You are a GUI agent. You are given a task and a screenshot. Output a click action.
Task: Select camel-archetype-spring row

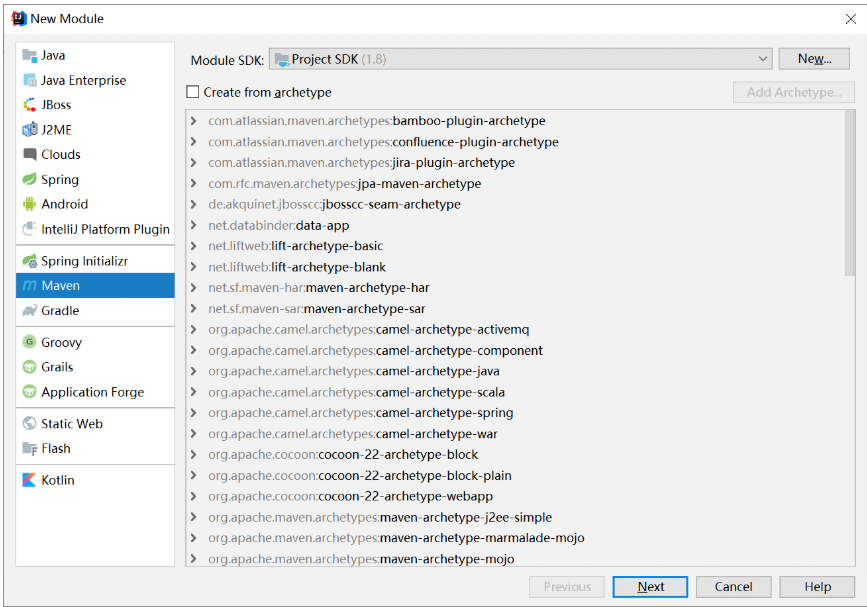click(515, 413)
